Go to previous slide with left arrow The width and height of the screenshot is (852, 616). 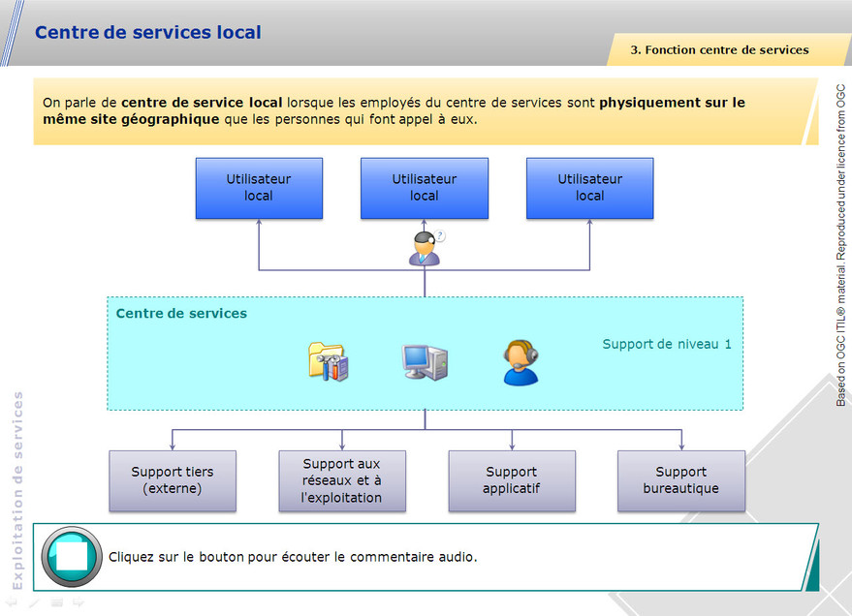13,602
